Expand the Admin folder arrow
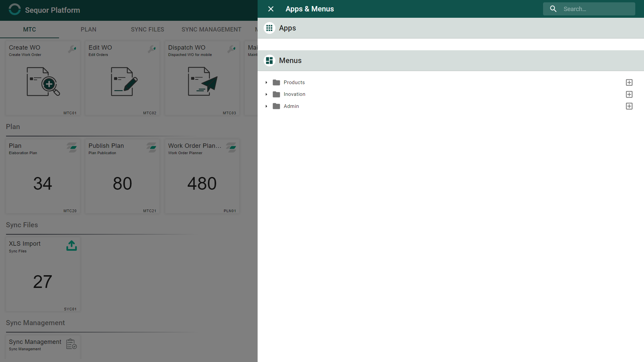644x362 pixels. (266, 106)
